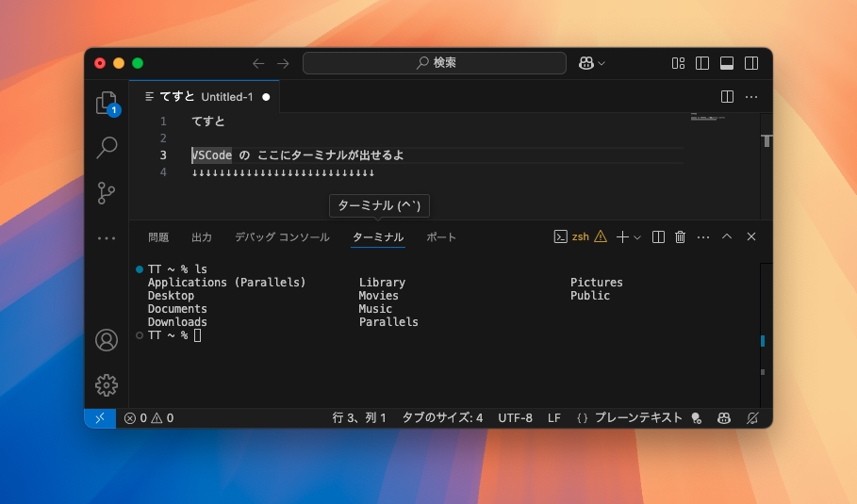Show additional views via ellipsis in activity bar
Screen dimensions: 857x504
click(107, 238)
